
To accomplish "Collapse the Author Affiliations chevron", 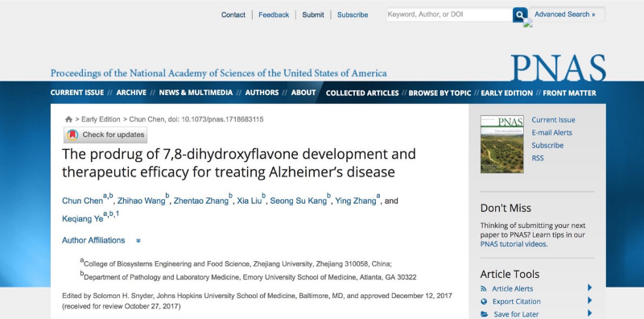I will 138,241.
